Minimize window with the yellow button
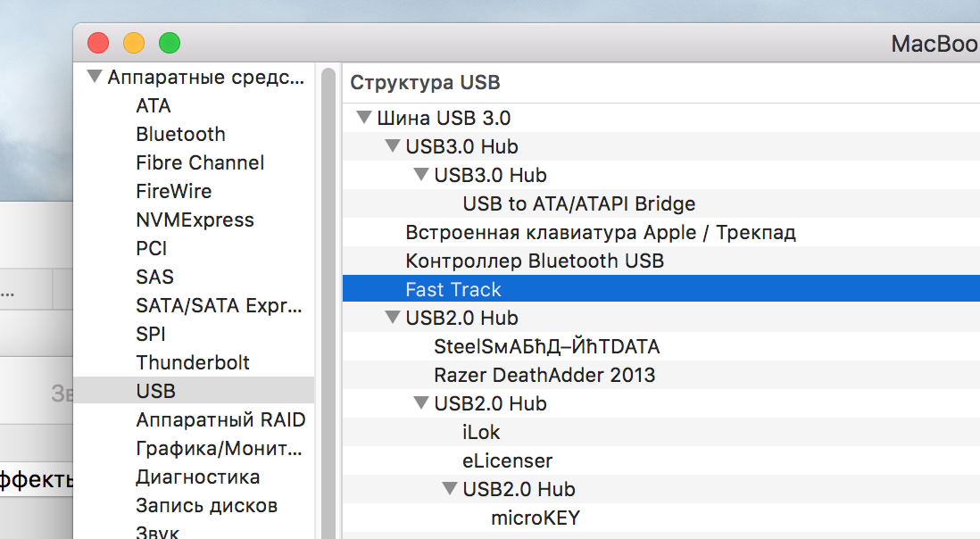This screenshot has width=980, height=539. tap(134, 43)
